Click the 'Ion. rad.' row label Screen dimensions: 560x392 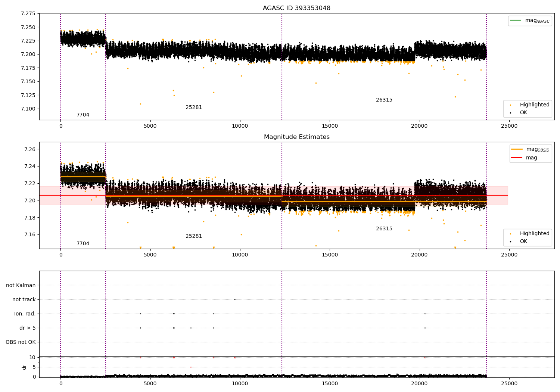point(25,314)
